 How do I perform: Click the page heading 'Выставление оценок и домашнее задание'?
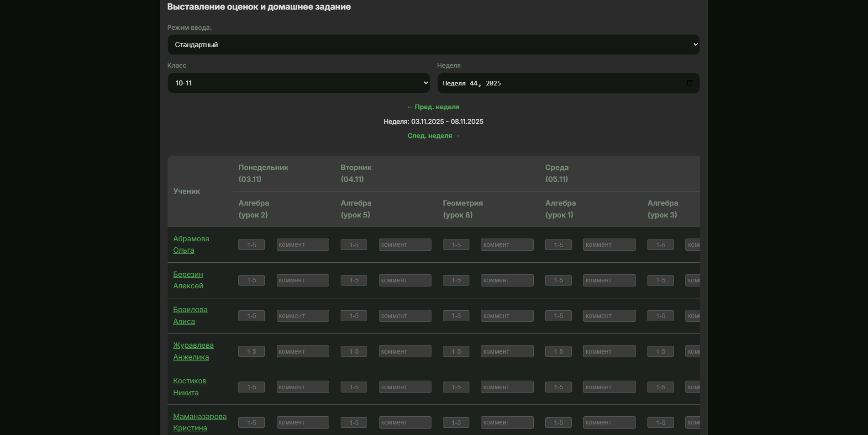click(x=259, y=7)
